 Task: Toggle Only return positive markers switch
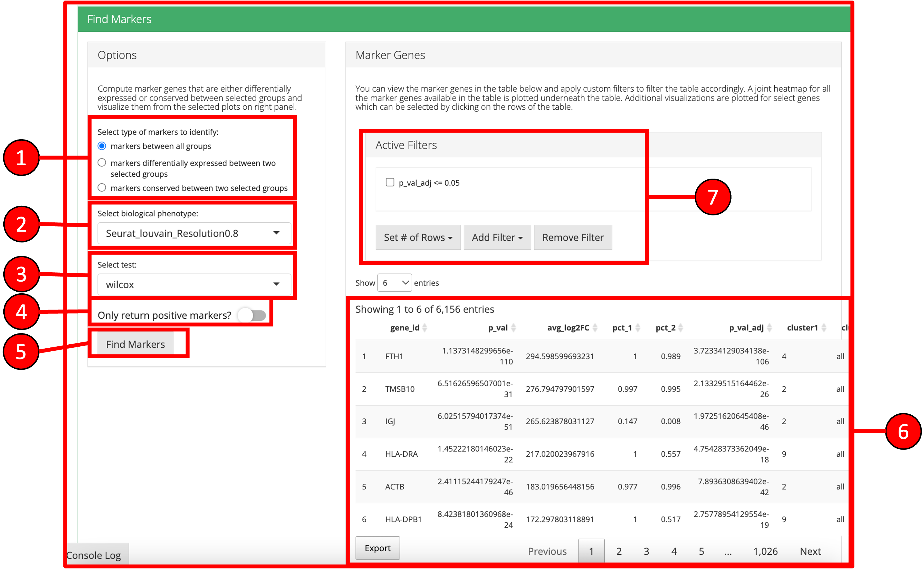point(252,315)
